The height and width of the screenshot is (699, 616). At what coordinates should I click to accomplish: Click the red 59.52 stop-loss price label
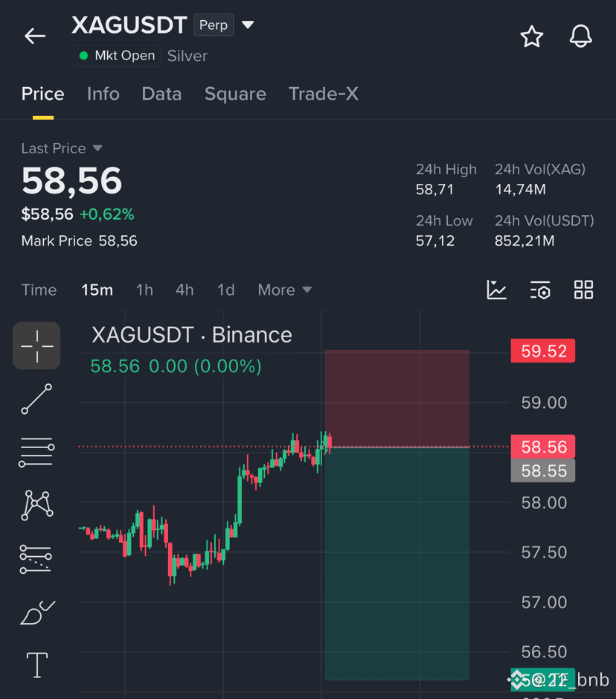pos(543,351)
